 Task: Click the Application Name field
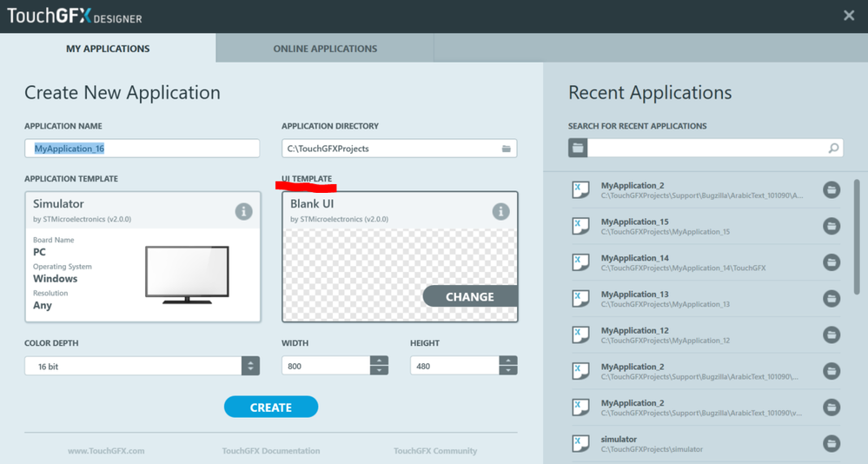tap(142, 149)
